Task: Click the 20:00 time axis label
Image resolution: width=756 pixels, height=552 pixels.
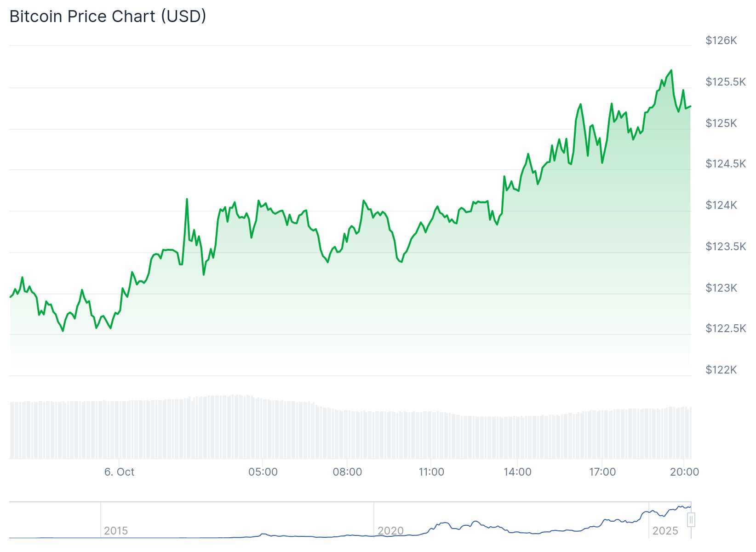Action: point(684,472)
